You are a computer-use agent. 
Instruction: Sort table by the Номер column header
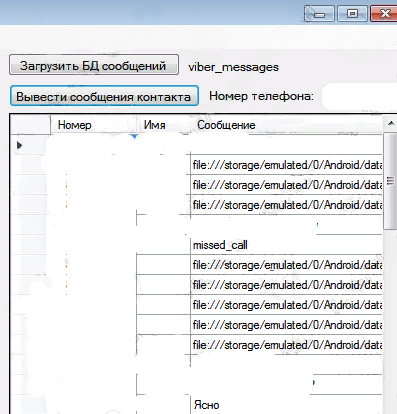point(74,125)
